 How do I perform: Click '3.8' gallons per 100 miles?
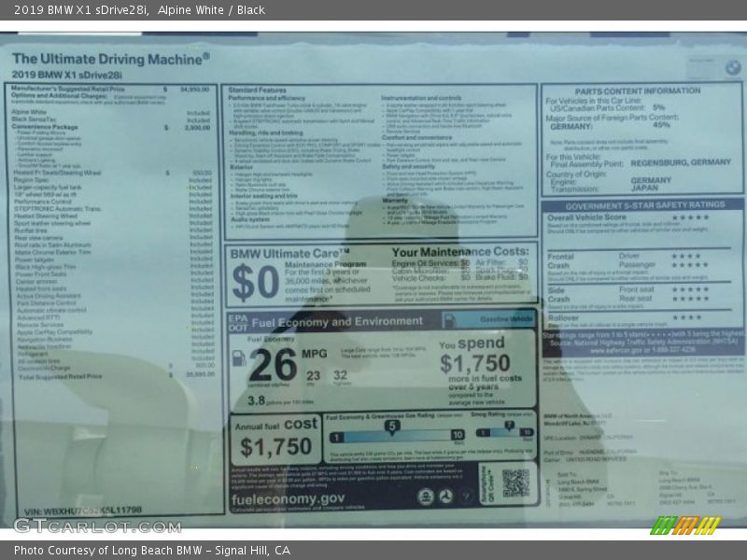256,401
